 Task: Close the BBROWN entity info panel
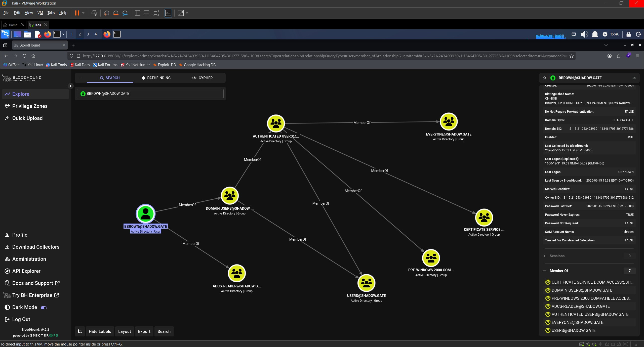tap(634, 78)
